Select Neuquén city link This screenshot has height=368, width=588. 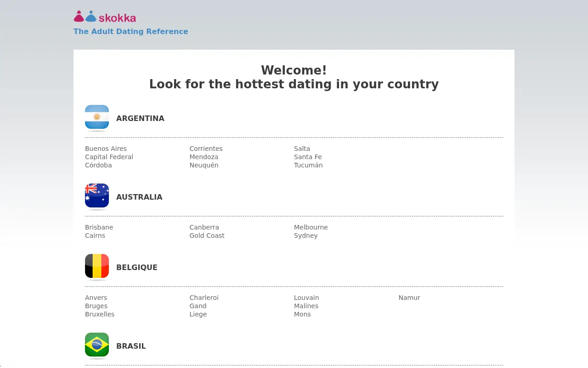coord(204,165)
